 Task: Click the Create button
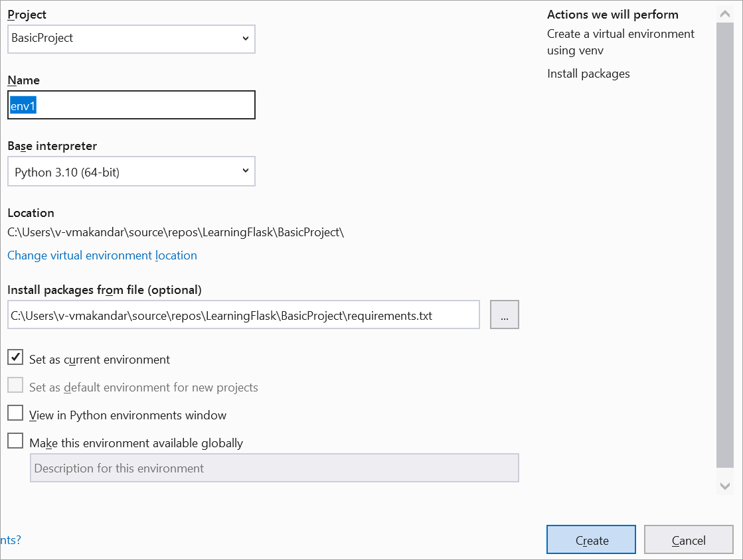[x=590, y=539]
